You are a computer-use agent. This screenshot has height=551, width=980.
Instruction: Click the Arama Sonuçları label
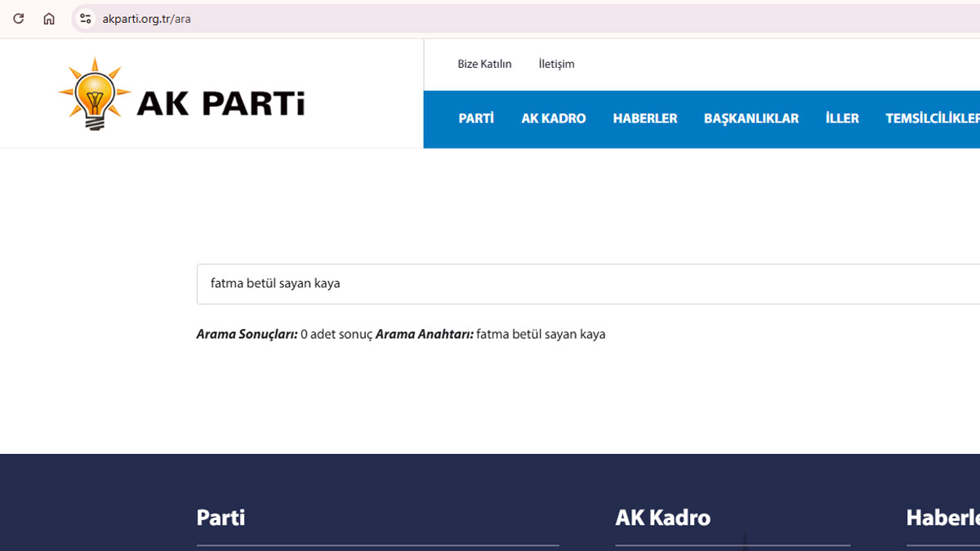pyautogui.click(x=247, y=335)
